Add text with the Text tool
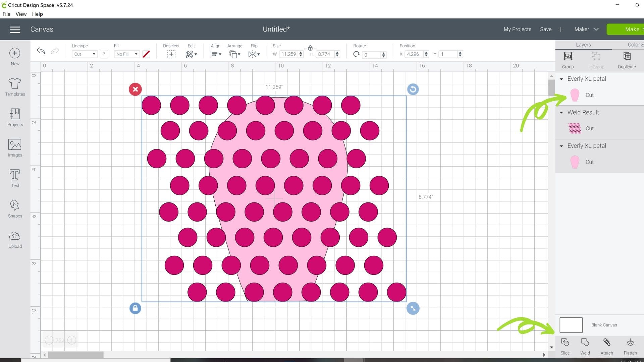This screenshot has width=644, height=362. pos(15,178)
